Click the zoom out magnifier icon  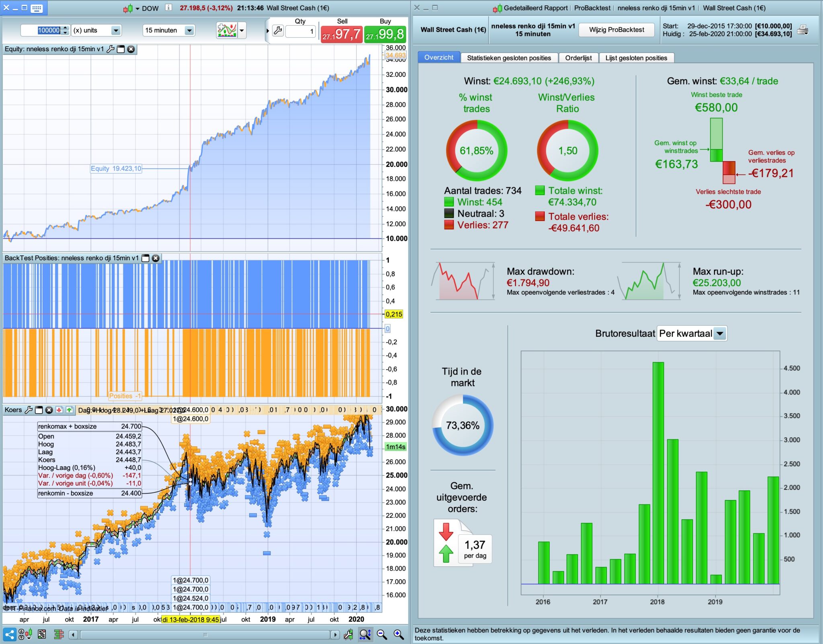point(382,635)
